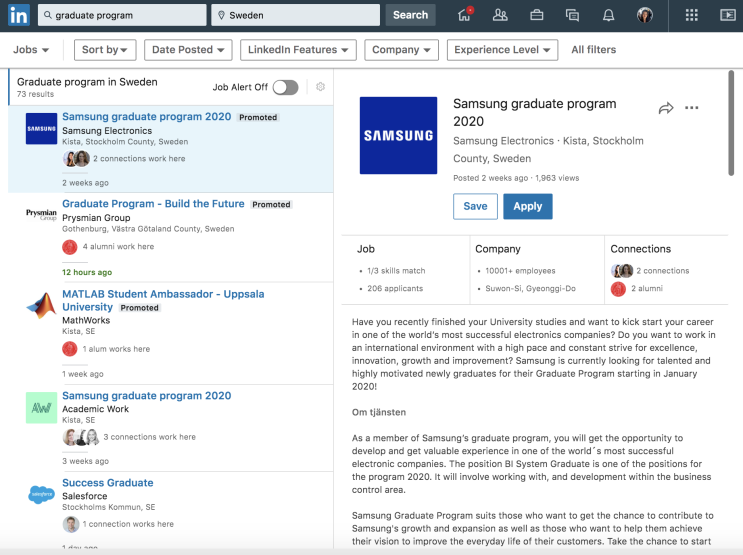The height and width of the screenshot is (555, 743).
Task: Save the Samsung graduate program job
Action: 475,206
